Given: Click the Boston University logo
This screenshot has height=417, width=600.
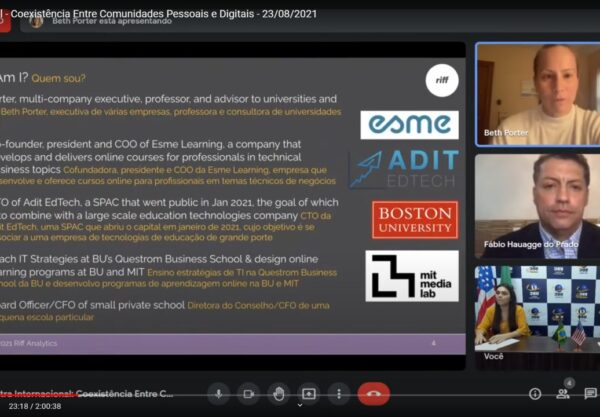Looking at the screenshot, I should (414, 219).
